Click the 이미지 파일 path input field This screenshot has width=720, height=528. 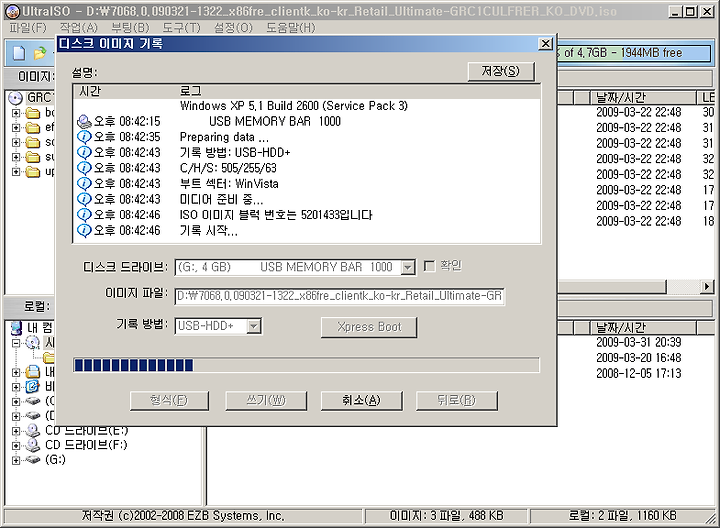340,296
